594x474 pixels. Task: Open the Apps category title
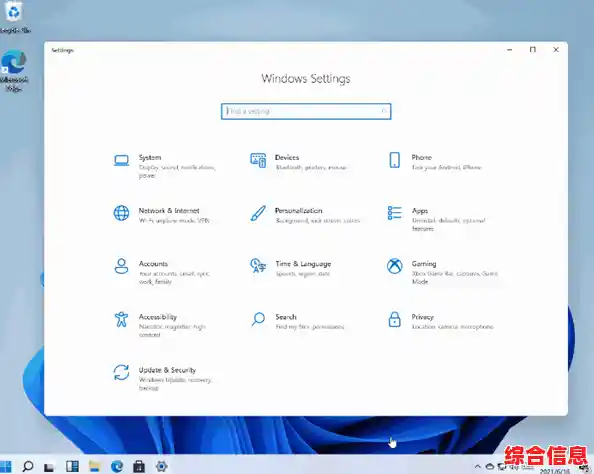point(420,211)
